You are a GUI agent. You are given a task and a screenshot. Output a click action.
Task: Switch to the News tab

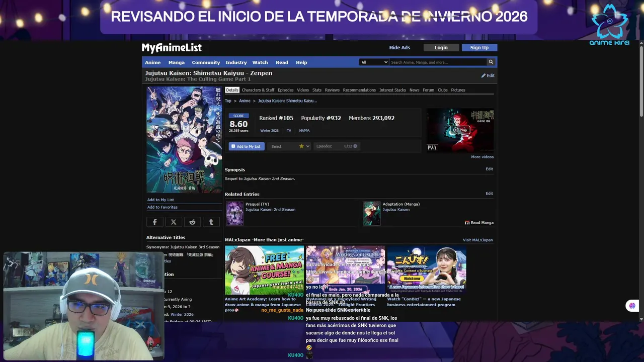click(414, 90)
